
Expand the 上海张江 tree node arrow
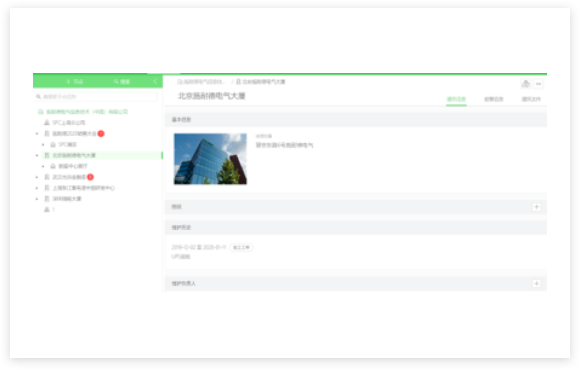(x=37, y=188)
